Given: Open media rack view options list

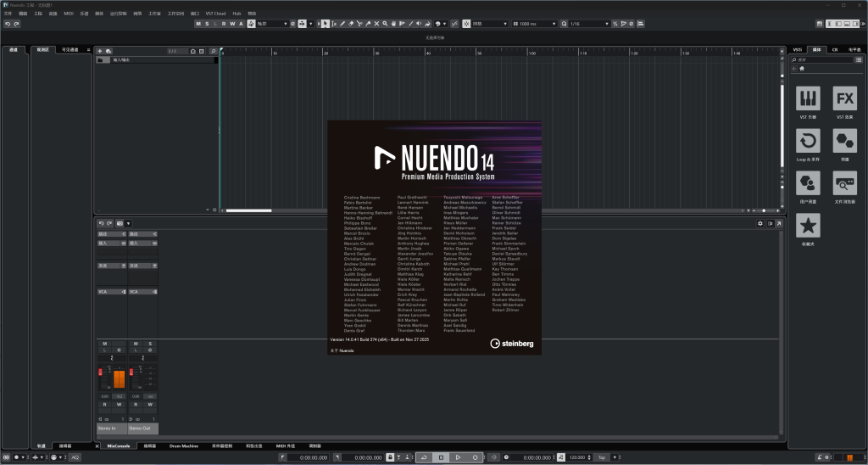Looking at the screenshot, I should [859, 59].
